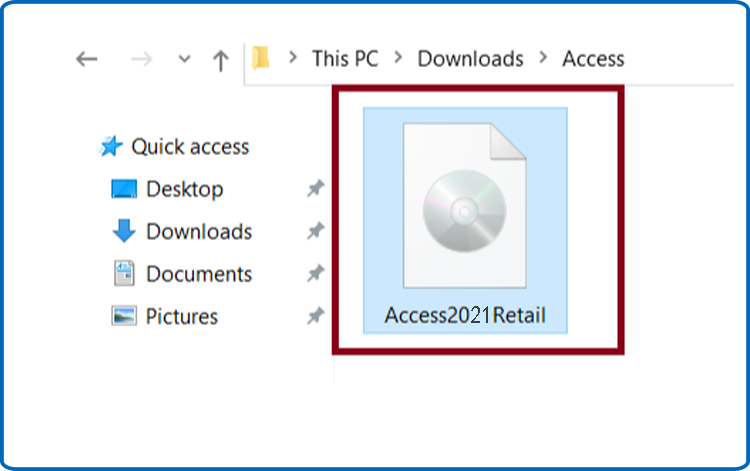The width and height of the screenshot is (750, 471).
Task: Expand the chevron before This PC
Action: coord(293,58)
